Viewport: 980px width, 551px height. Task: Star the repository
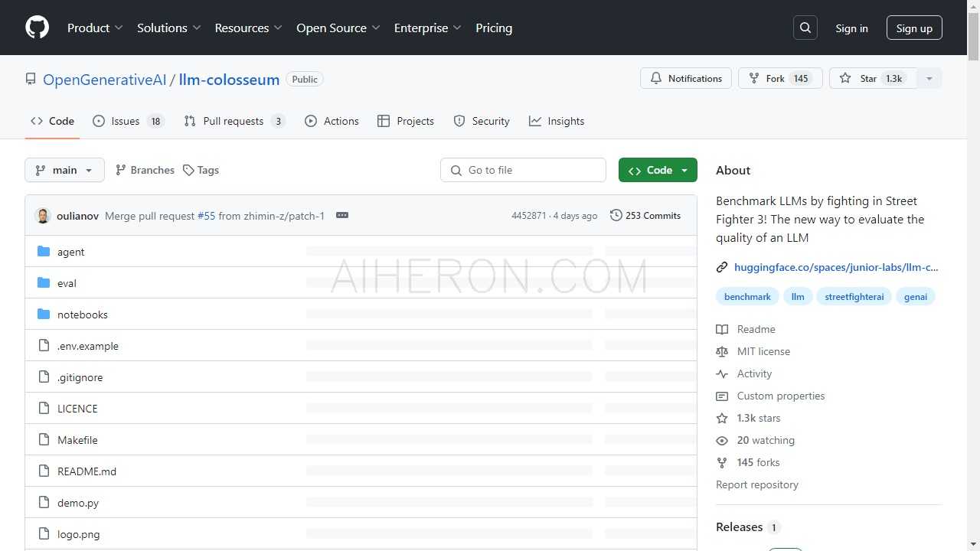[x=873, y=78]
